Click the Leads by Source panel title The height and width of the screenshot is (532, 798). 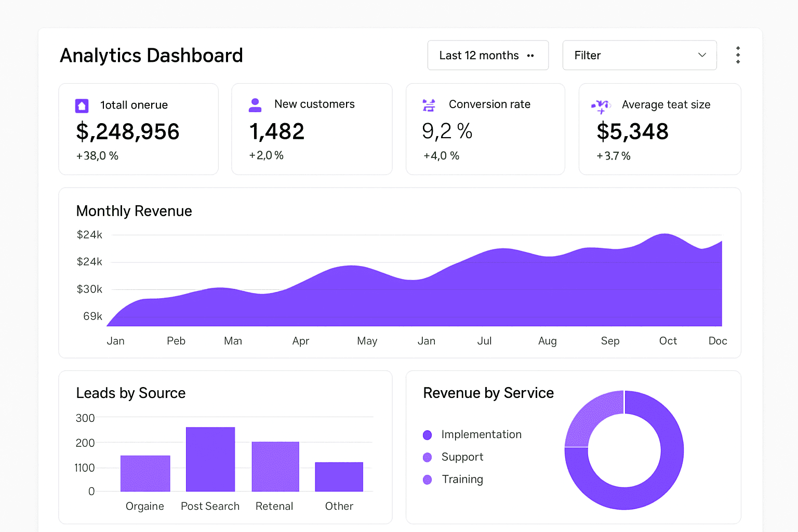[x=131, y=393]
